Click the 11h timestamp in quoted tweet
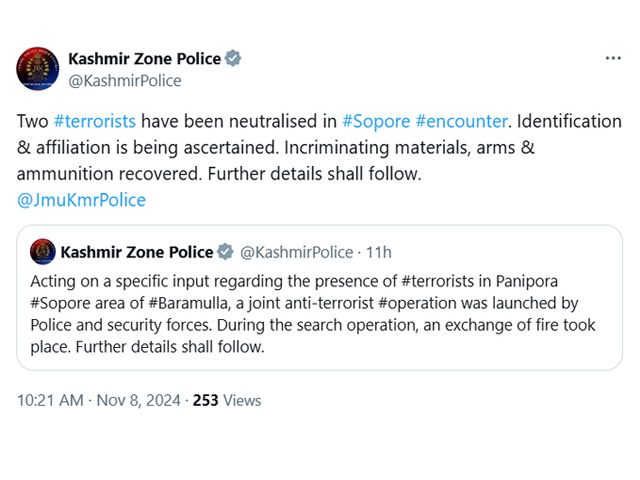The height and width of the screenshot is (480, 640). click(x=378, y=252)
